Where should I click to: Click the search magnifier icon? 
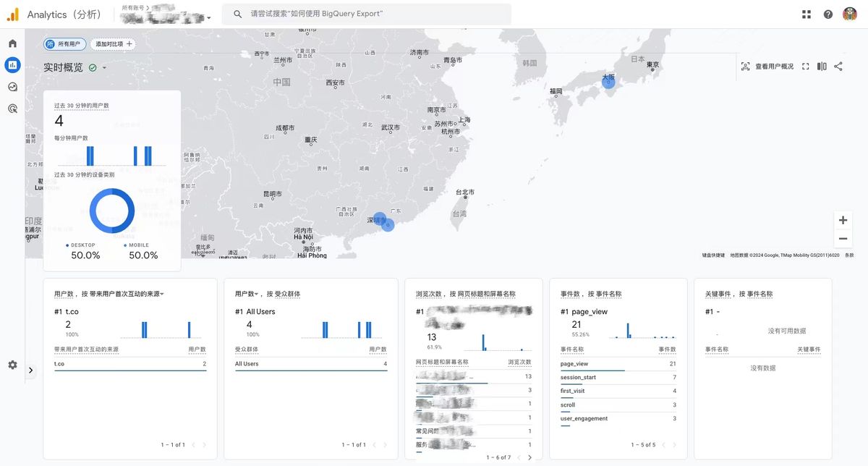[237, 14]
